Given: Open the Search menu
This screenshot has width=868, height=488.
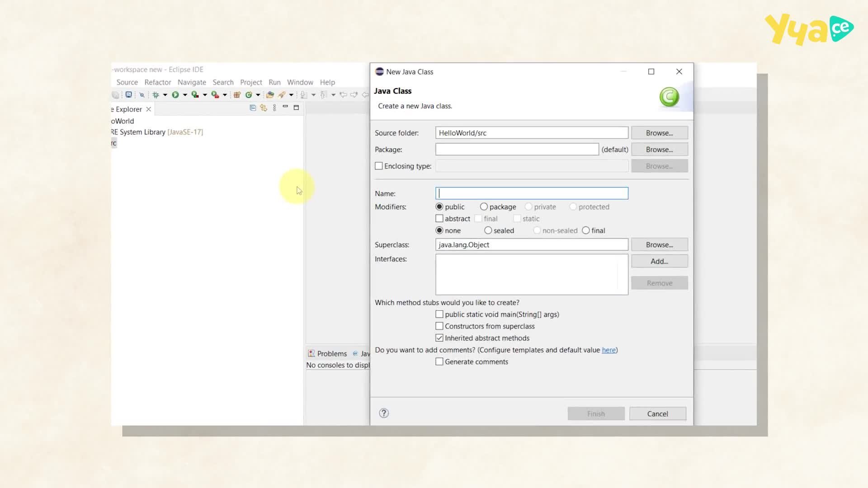Looking at the screenshot, I should (x=223, y=82).
